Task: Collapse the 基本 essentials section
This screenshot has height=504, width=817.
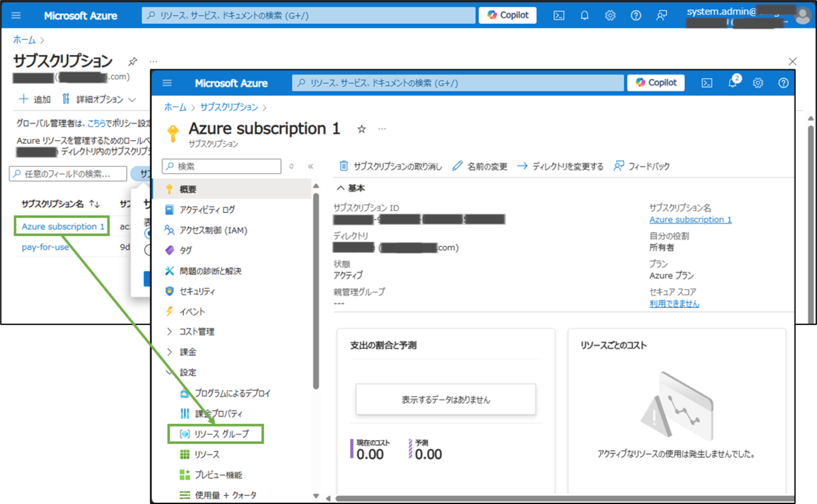Action: (351, 188)
